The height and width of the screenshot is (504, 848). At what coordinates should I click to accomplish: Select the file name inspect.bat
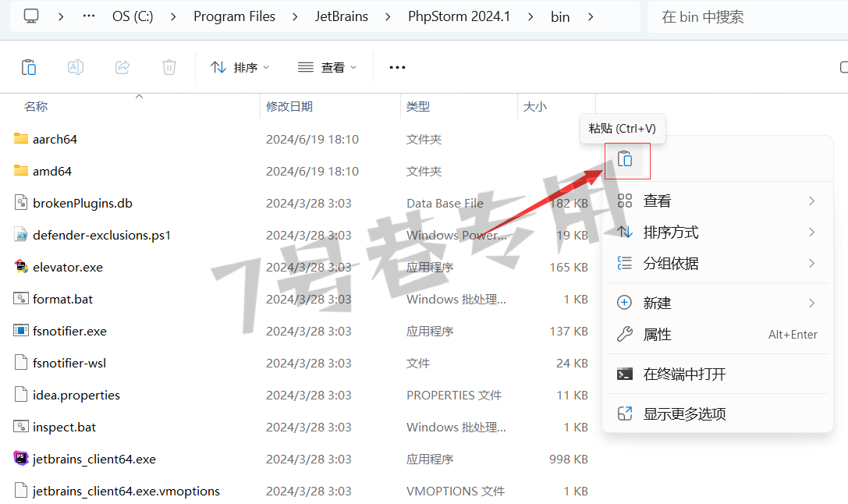pos(64,428)
